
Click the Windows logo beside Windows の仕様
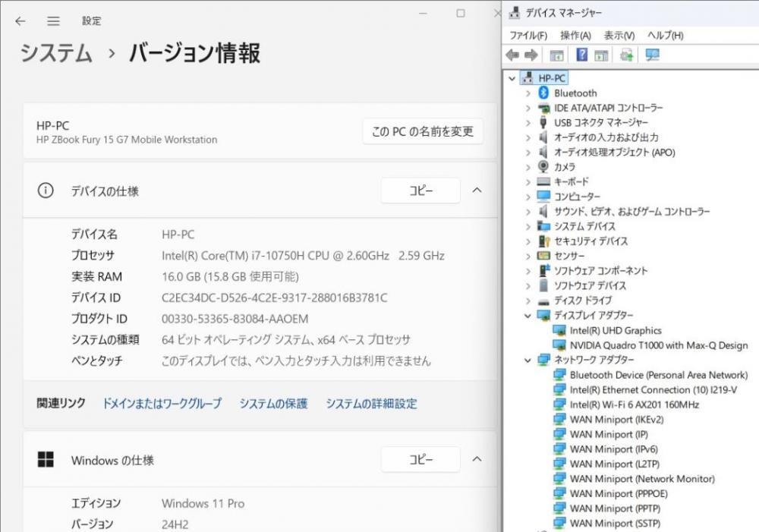[x=46, y=459]
